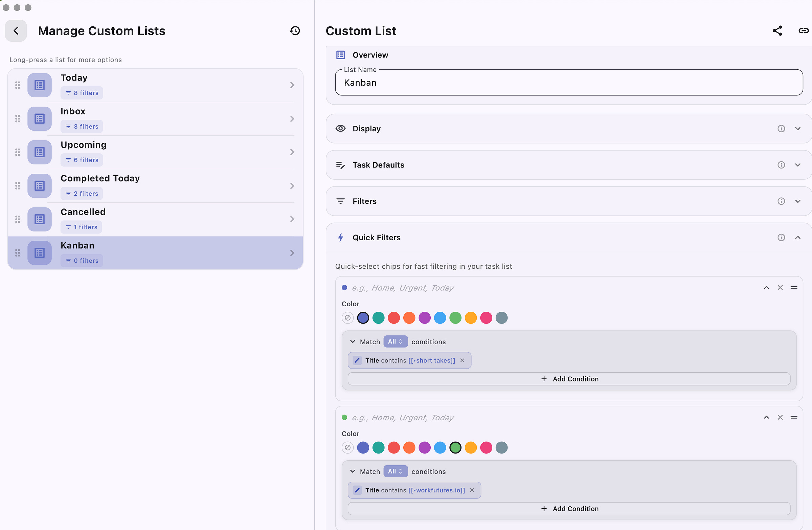Click the share icon in header
Screen dimensions: 812x530
coord(777,31)
